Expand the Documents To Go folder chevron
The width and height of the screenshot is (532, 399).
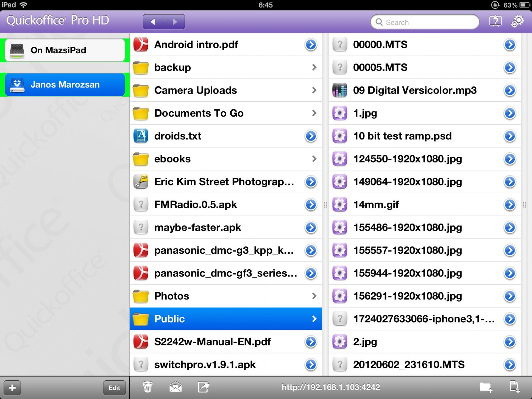(314, 113)
